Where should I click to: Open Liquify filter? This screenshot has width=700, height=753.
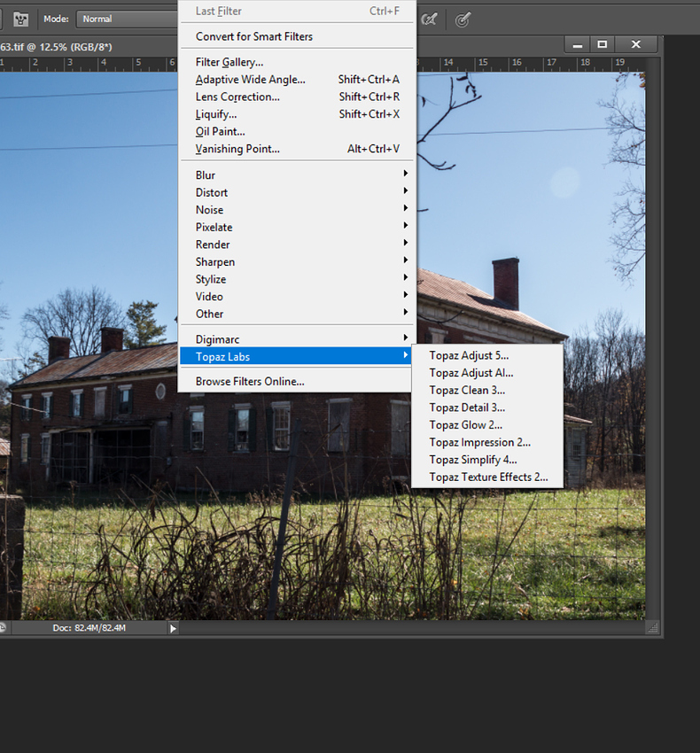(216, 114)
